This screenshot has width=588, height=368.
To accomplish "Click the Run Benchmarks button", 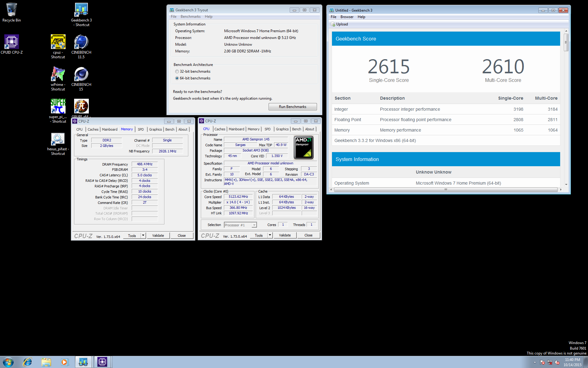I will tap(292, 107).
